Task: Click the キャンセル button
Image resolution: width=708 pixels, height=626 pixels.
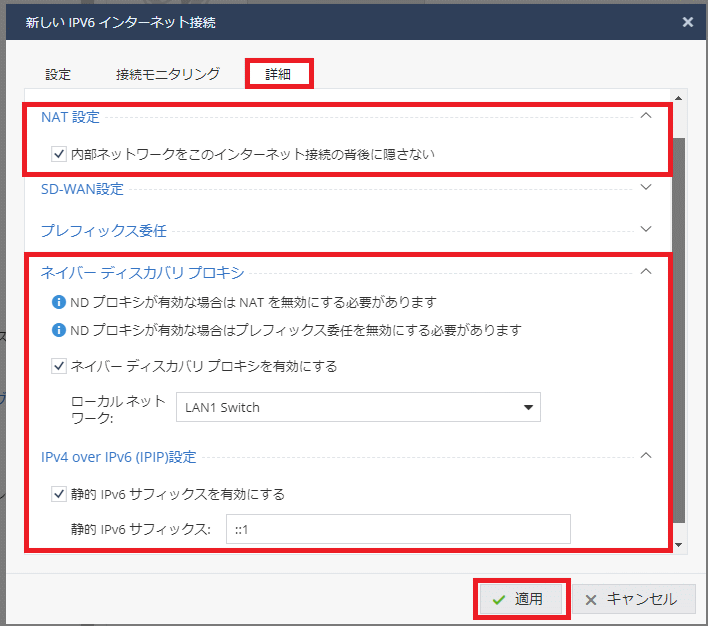Action: coord(632,599)
